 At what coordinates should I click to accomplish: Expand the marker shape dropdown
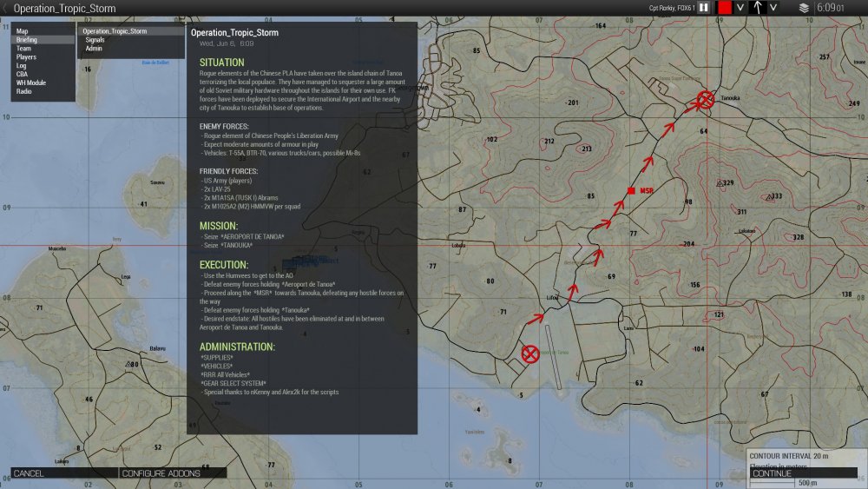773,8
